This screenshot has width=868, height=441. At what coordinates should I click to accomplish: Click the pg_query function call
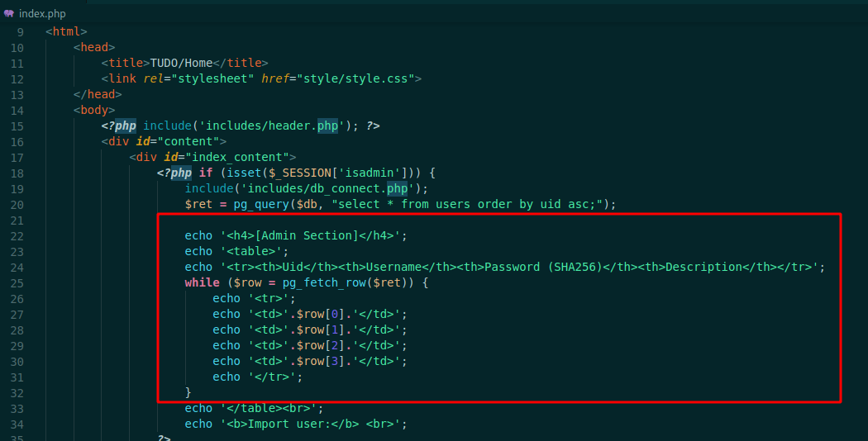[x=261, y=204]
